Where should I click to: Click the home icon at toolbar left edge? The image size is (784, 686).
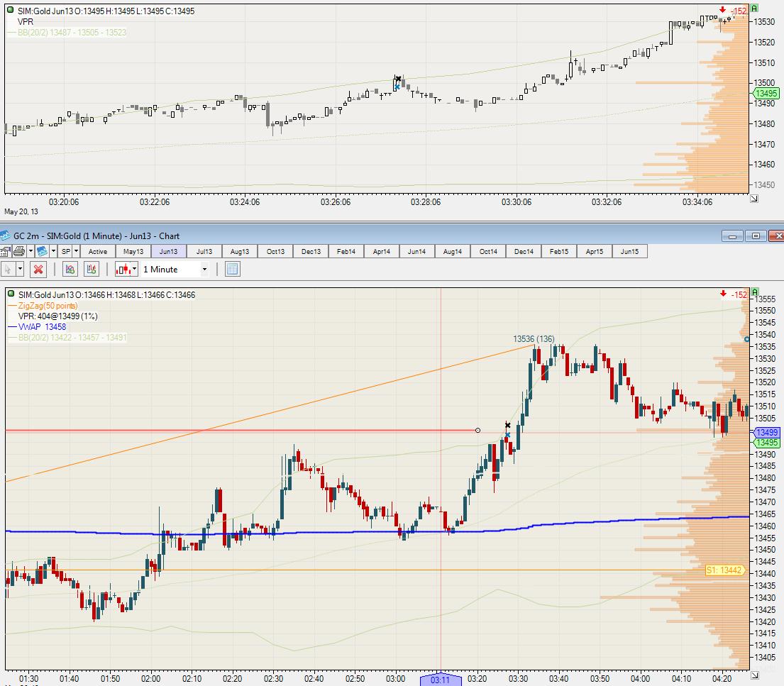coord(6,251)
